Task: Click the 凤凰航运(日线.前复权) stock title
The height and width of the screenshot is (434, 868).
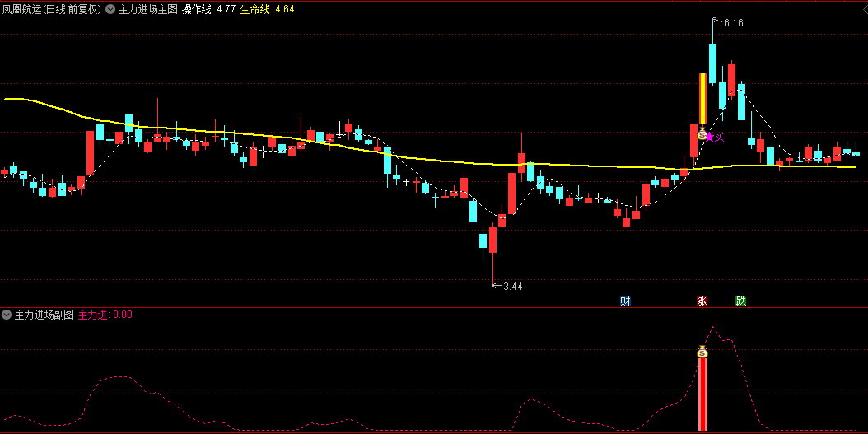Action: [52, 9]
